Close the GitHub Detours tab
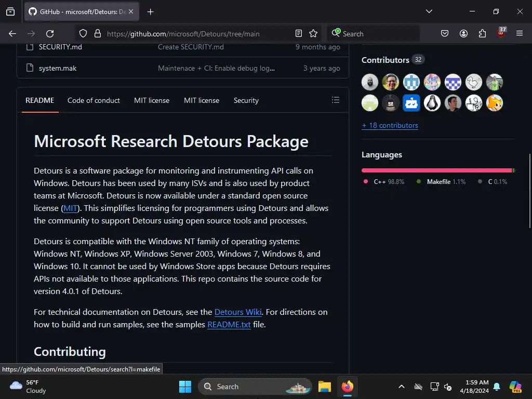This screenshot has height=399, width=532. [131, 11]
